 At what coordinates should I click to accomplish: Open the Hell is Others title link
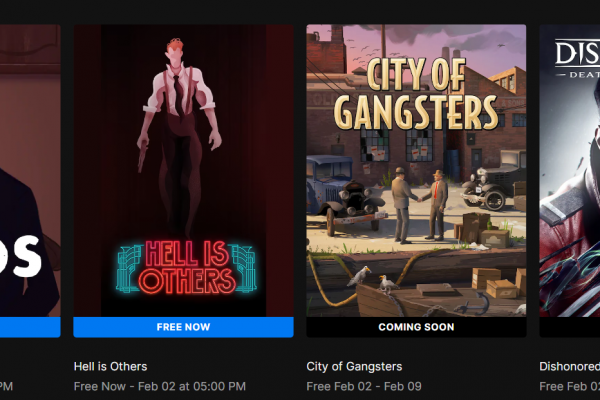click(110, 366)
